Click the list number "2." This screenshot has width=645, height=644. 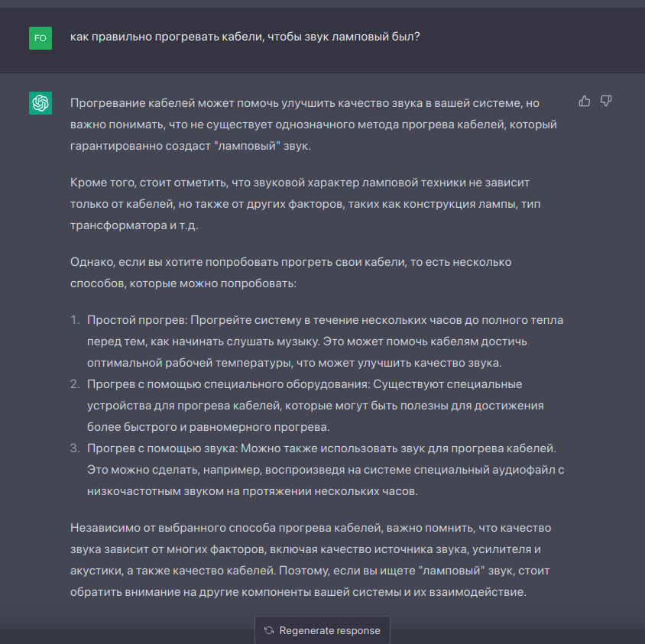pyautogui.click(x=75, y=384)
